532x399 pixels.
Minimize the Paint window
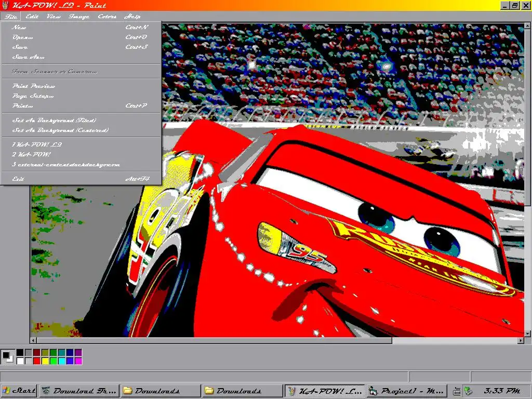pyautogui.click(x=506, y=5)
